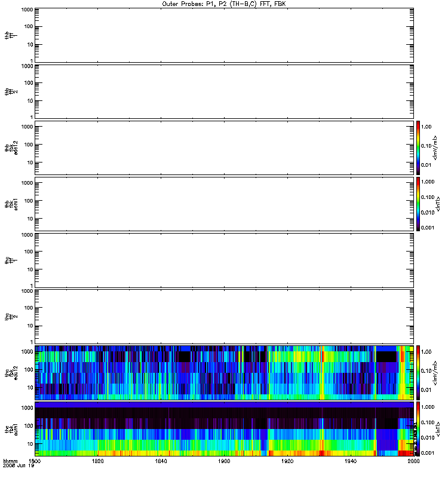This screenshot has width=448, height=478.
Task: Click the 2000 time axis label
Action: [413, 461]
